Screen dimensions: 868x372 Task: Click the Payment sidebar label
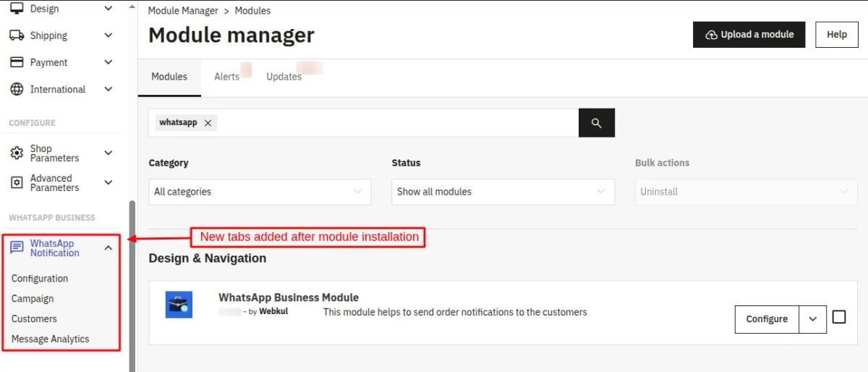[48, 62]
